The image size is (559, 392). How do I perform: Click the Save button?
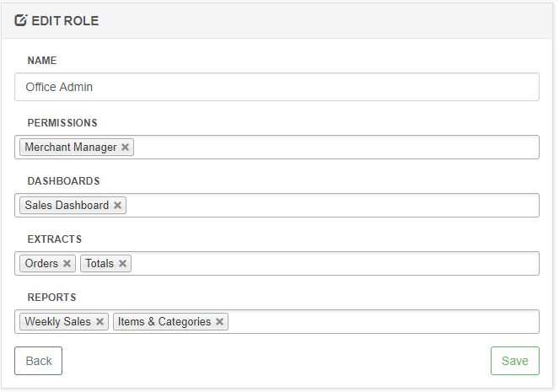click(x=515, y=361)
